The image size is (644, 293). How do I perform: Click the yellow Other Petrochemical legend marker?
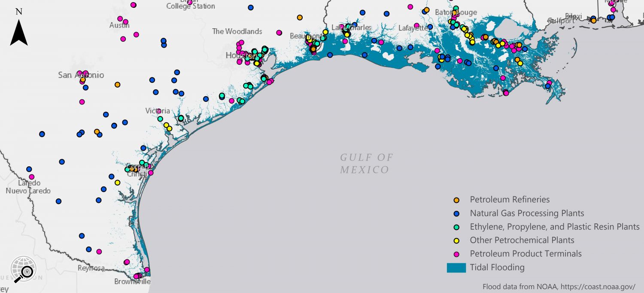tap(456, 241)
